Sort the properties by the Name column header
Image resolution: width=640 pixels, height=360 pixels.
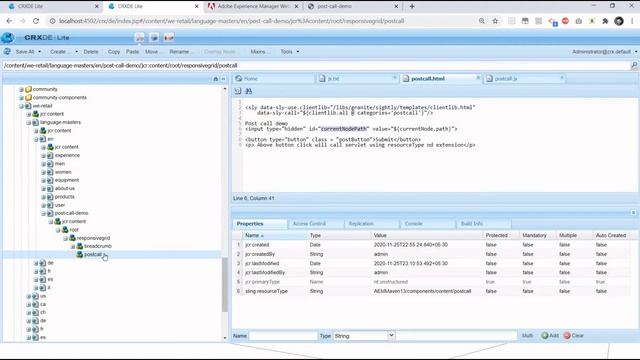click(x=275, y=236)
